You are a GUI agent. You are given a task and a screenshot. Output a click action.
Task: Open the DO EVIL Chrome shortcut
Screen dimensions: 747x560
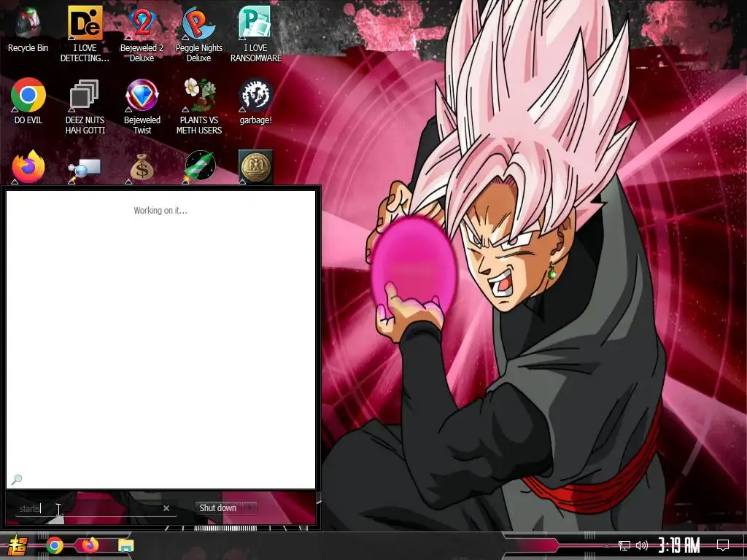(28, 101)
